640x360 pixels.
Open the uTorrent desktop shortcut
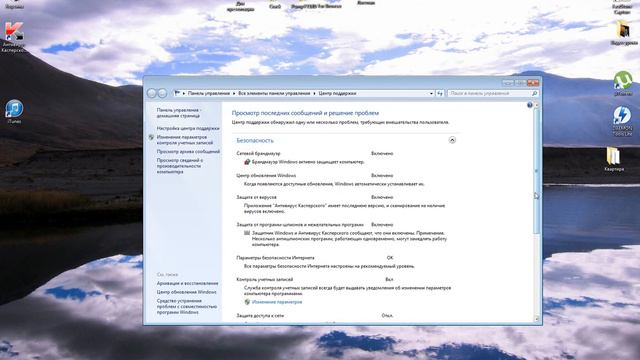tap(623, 83)
